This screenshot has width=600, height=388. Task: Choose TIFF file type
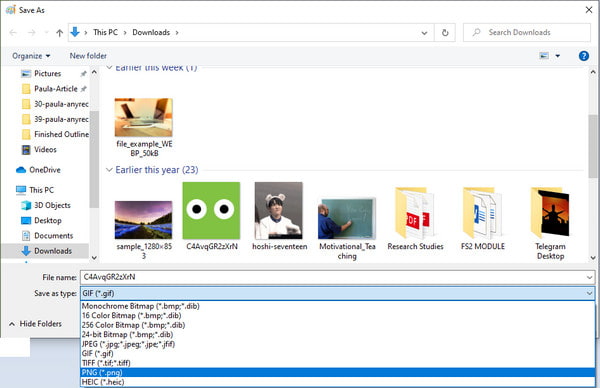click(x=338, y=363)
